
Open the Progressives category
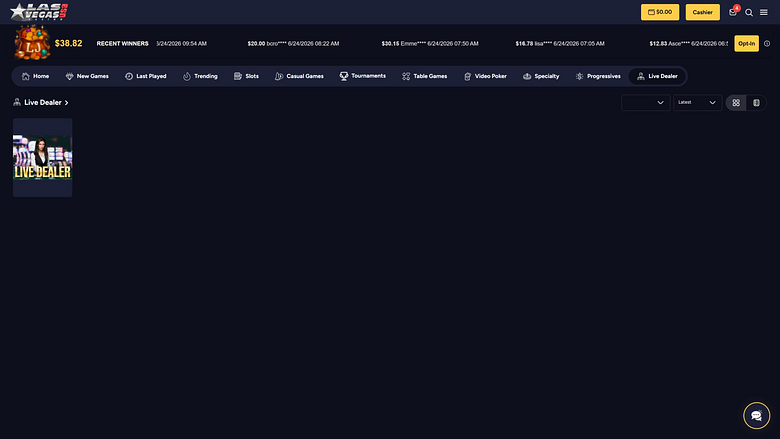point(598,76)
